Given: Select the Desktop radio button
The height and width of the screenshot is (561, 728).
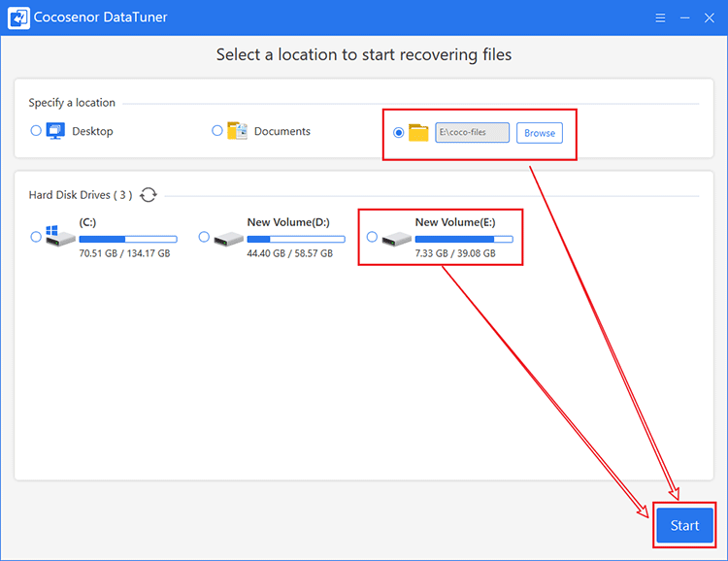Looking at the screenshot, I should click(x=36, y=130).
